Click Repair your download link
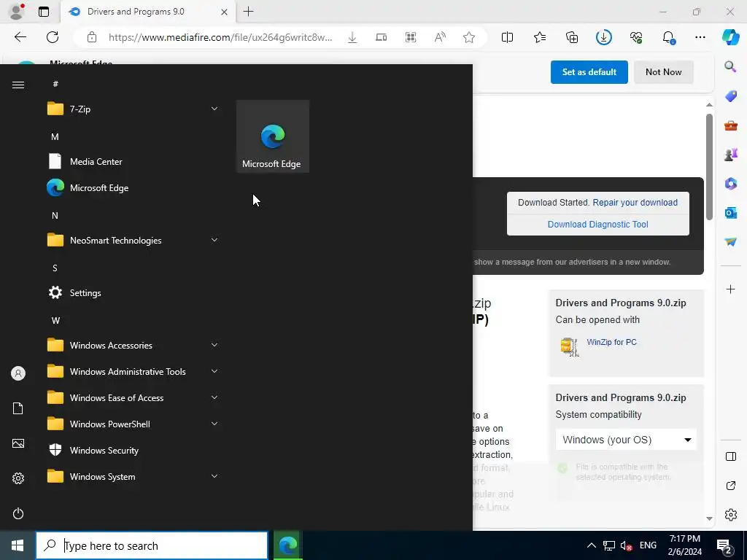The height and width of the screenshot is (560, 747). [635, 203]
